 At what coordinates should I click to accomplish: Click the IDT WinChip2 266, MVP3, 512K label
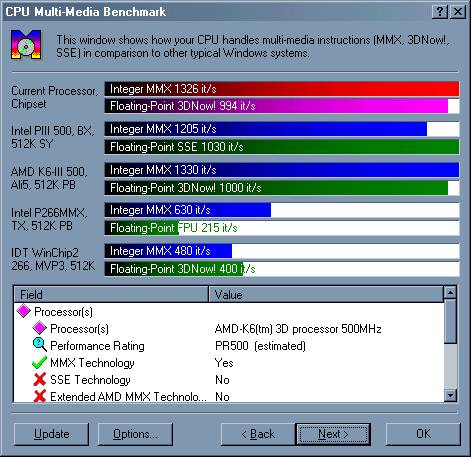click(x=53, y=259)
